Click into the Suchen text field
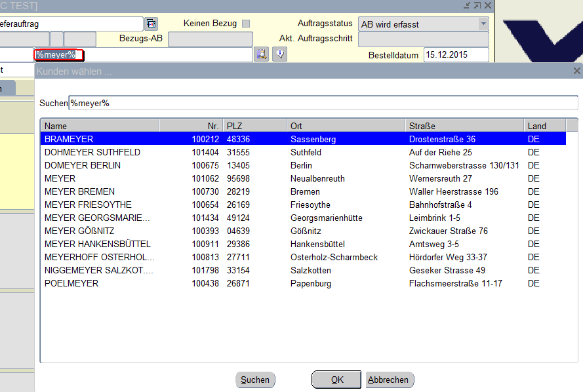 (x=323, y=103)
